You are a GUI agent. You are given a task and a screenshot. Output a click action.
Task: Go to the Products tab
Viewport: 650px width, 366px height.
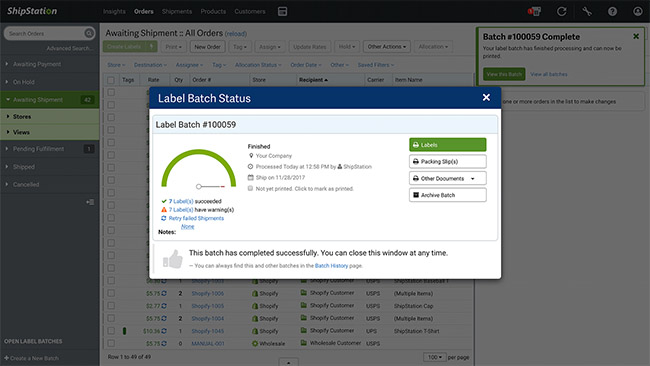click(x=213, y=11)
